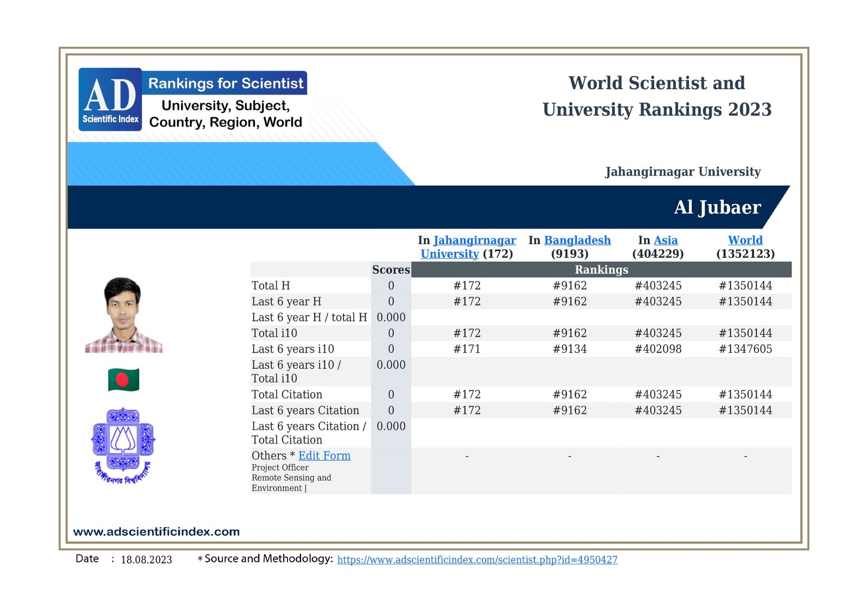Screen dimensions: 868x614
Task: Open the Jahangirnagar University link in rankings header
Action: (468, 247)
